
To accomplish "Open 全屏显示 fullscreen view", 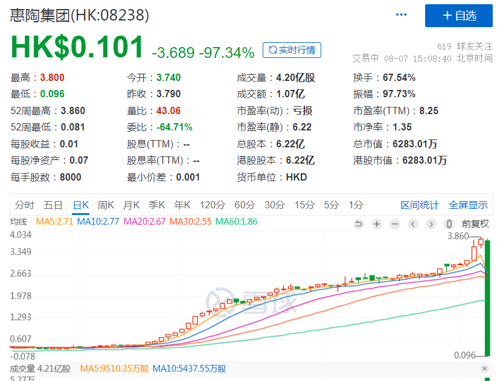I will pyautogui.click(x=468, y=205).
